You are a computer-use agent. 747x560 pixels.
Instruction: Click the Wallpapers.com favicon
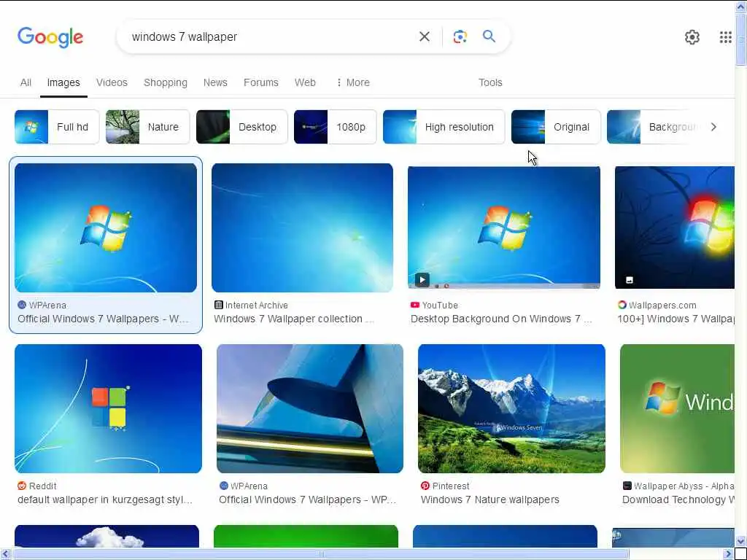[622, 305]
